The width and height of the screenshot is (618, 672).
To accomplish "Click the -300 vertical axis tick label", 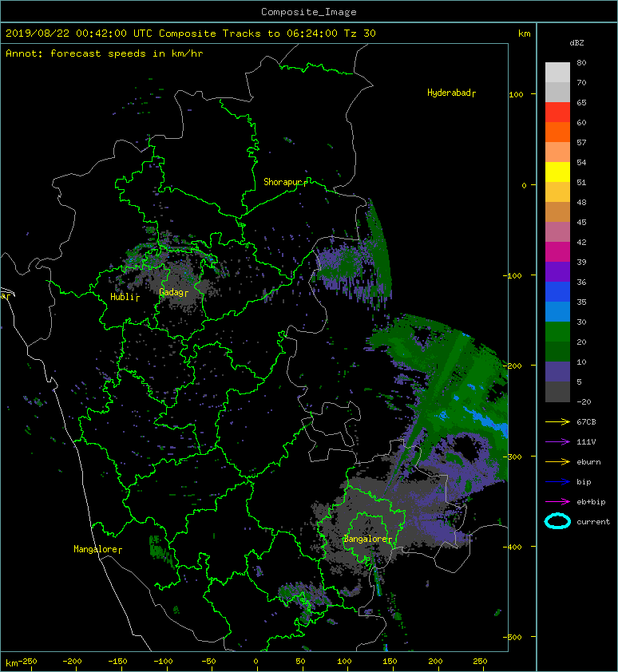I will pos(513,457).
